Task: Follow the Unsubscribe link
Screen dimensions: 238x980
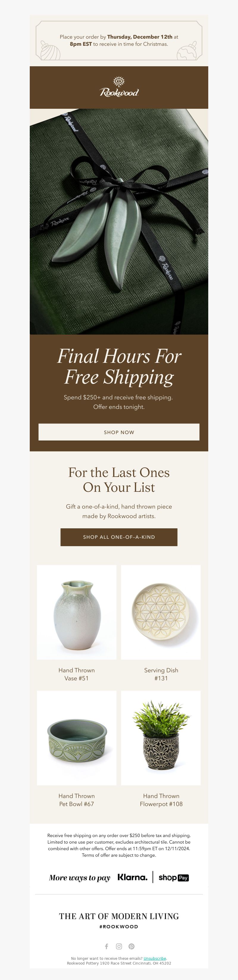Action: click(155, 958)
